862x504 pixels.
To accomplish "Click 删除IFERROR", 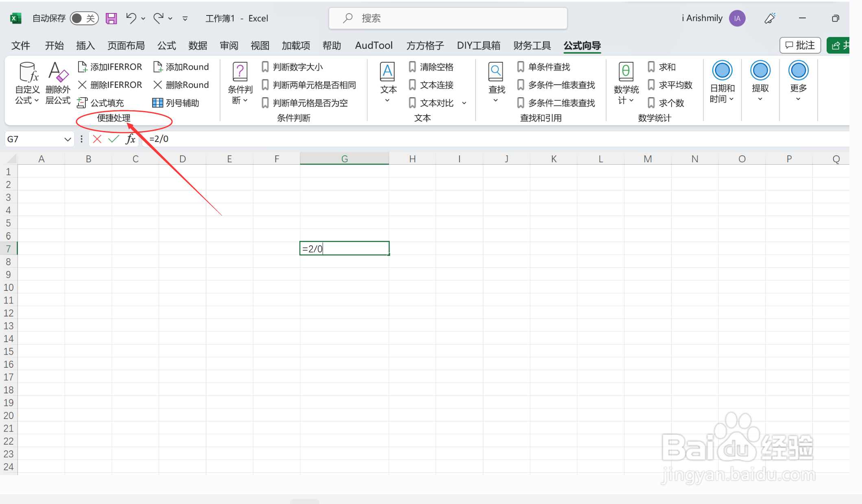I will 110,85.
